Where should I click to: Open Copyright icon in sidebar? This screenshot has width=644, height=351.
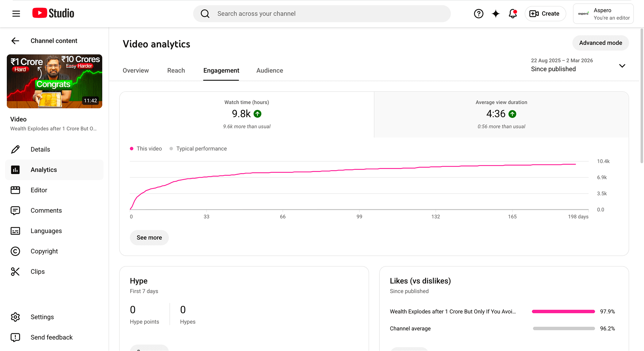point(15,251)
